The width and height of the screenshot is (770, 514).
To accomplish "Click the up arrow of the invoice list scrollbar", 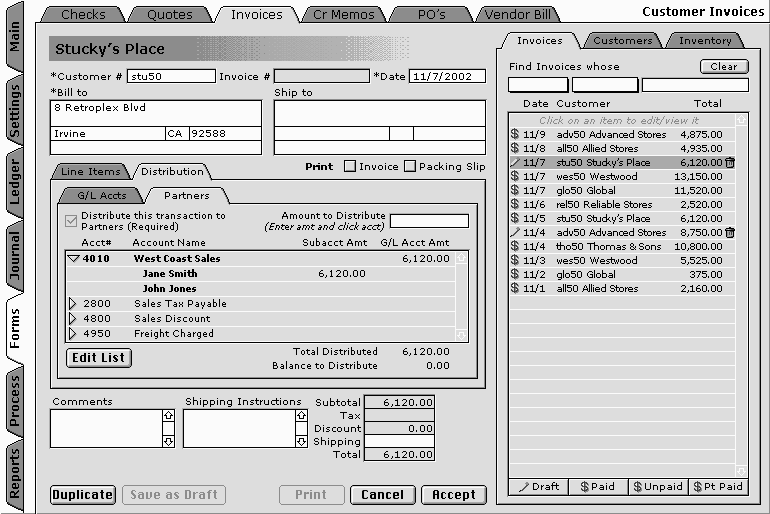I will click(741, 120).
